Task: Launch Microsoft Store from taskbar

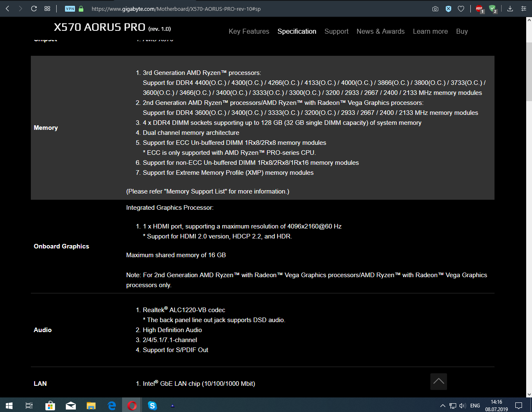Action: click(x=50, y=405)
